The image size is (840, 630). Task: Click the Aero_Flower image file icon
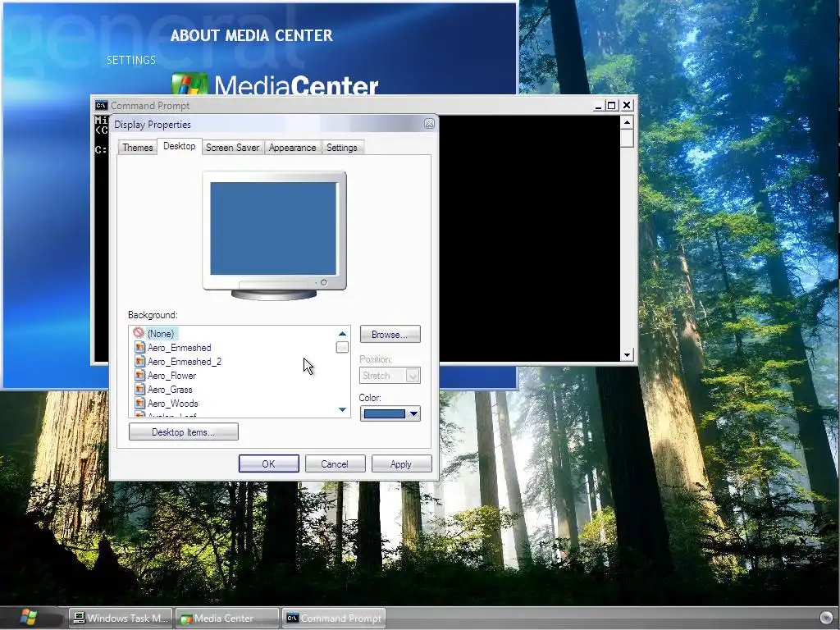click(139, 375)
